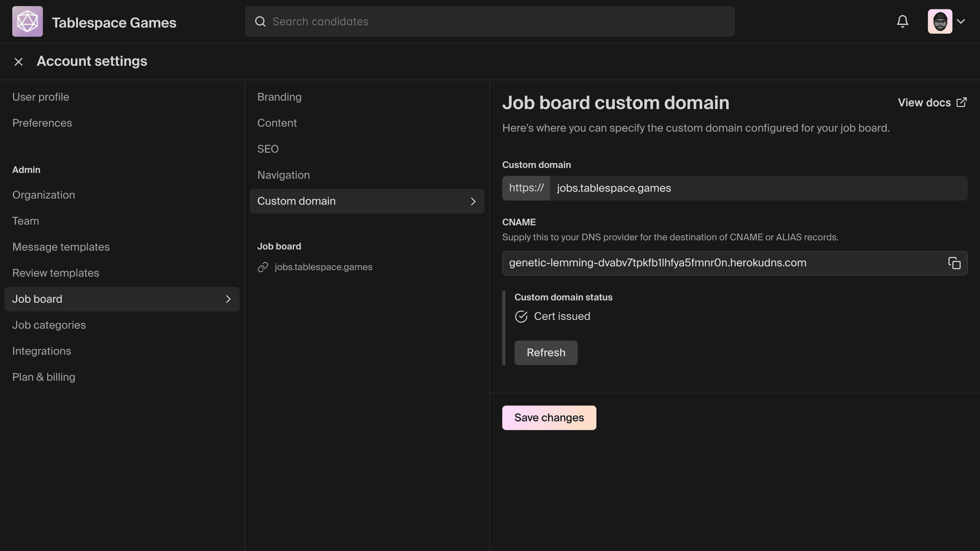
Task: Click the search magnifier icon
Action: pyautogui.click(x=261, y=21)
